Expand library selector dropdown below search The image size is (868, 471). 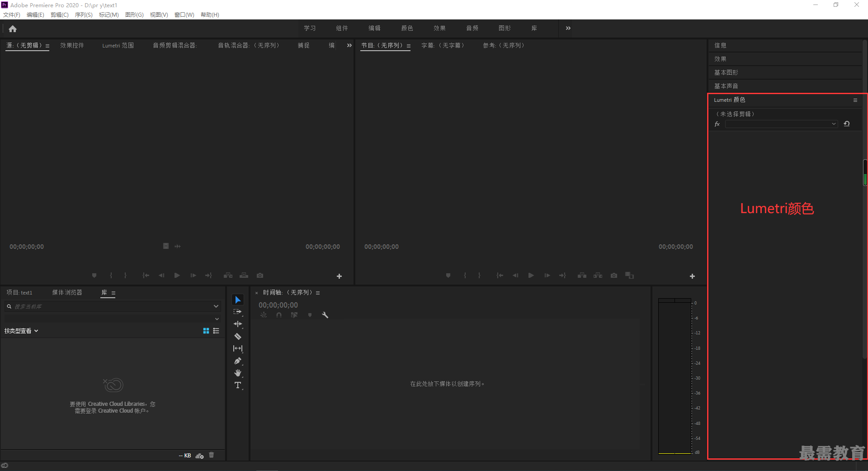click(x=217, y=319)
